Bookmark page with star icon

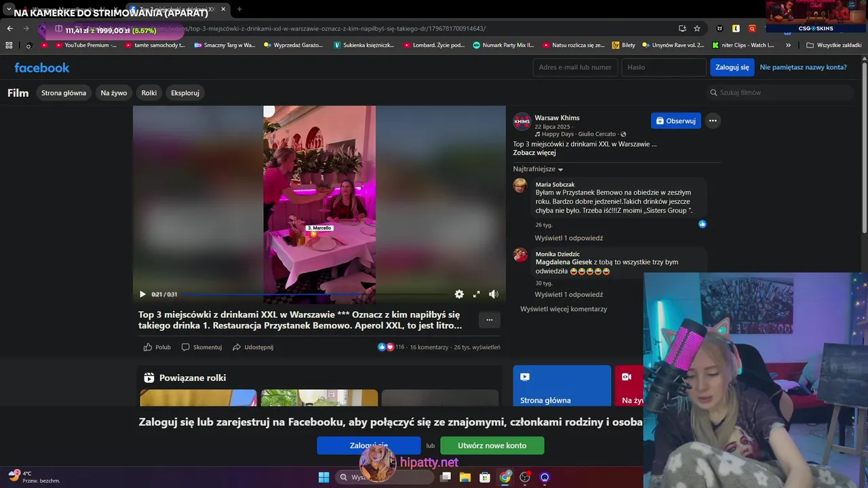pos(697,28)
